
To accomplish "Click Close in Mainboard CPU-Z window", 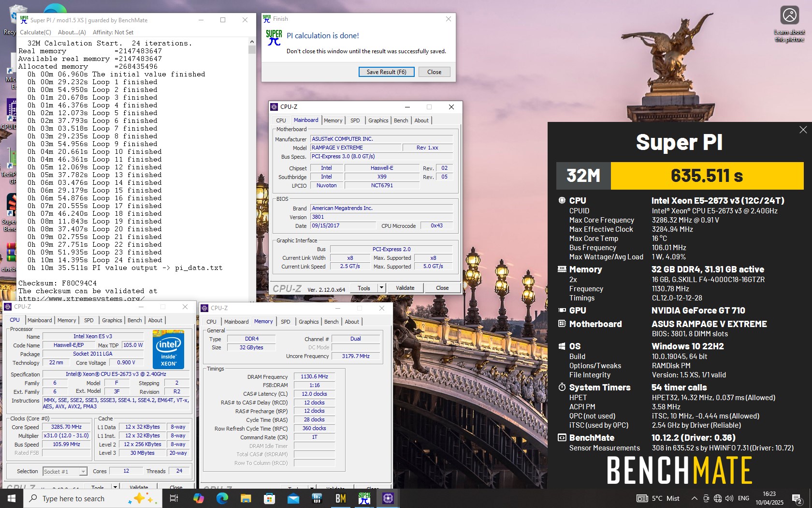I will click(442, 288).
